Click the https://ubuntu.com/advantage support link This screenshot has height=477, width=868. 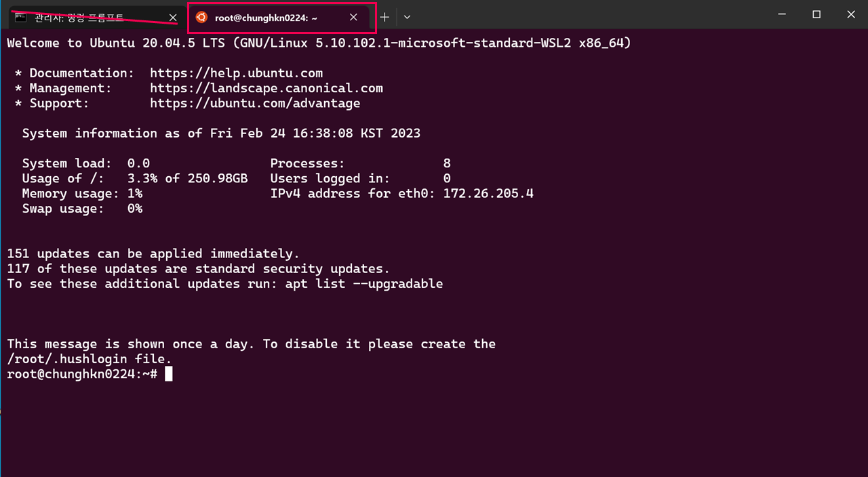tap(255, 103)
